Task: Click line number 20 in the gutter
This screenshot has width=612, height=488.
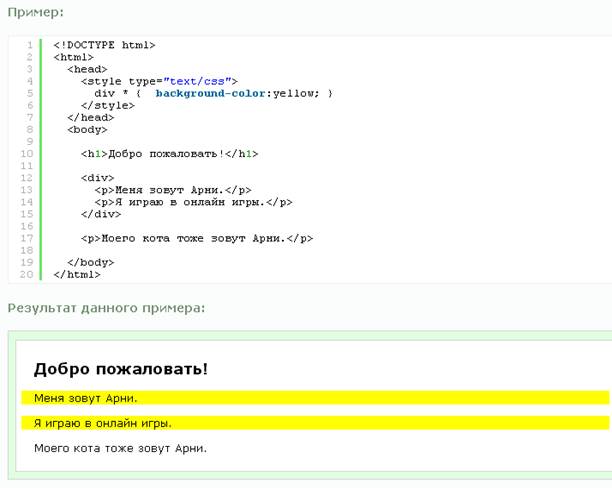Action: 27,274
